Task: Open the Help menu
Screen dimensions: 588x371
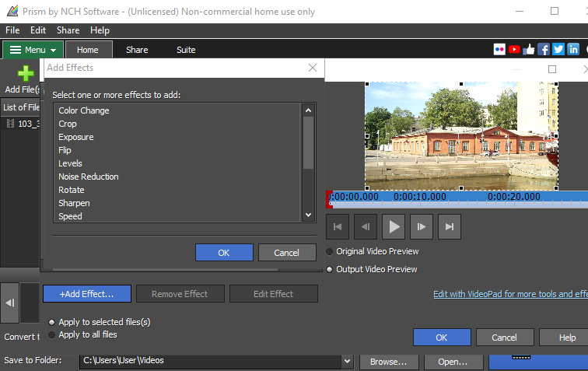Action: coord(100,30)
